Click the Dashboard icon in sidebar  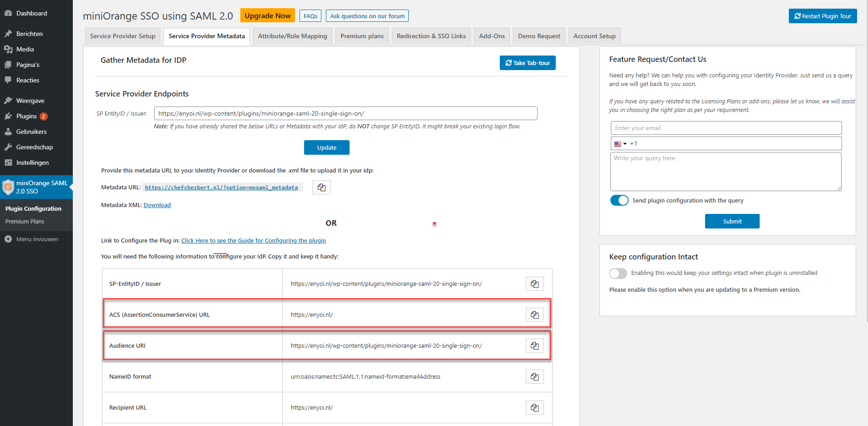pos(8,13)
